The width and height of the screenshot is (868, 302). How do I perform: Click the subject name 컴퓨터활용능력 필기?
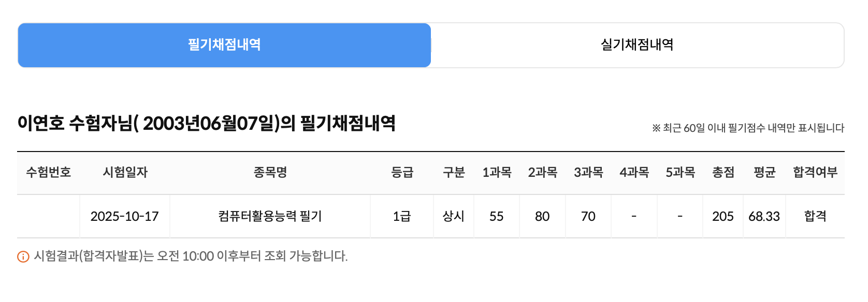tap(269, 216)
